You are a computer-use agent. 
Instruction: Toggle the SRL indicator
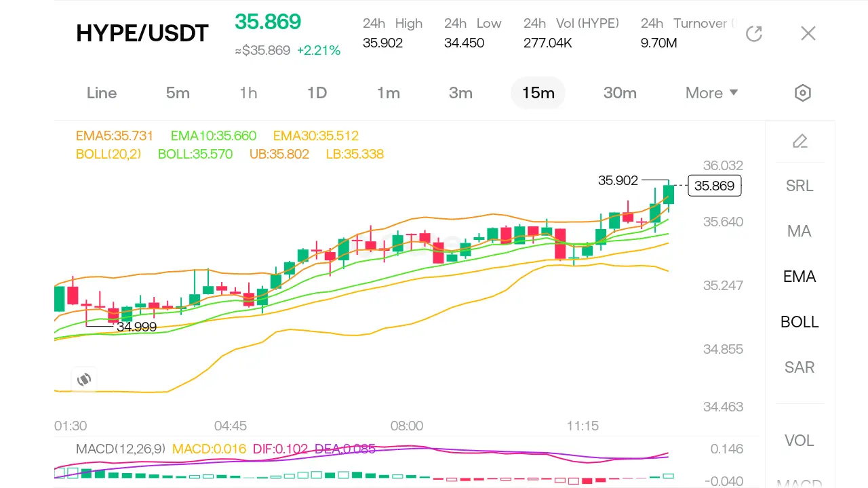point(800,186)
